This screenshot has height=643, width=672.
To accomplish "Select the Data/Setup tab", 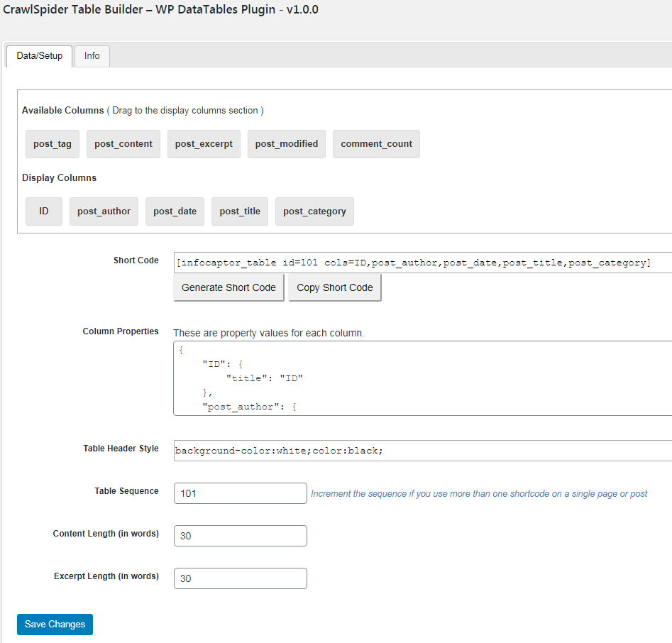I will [39, 55].
